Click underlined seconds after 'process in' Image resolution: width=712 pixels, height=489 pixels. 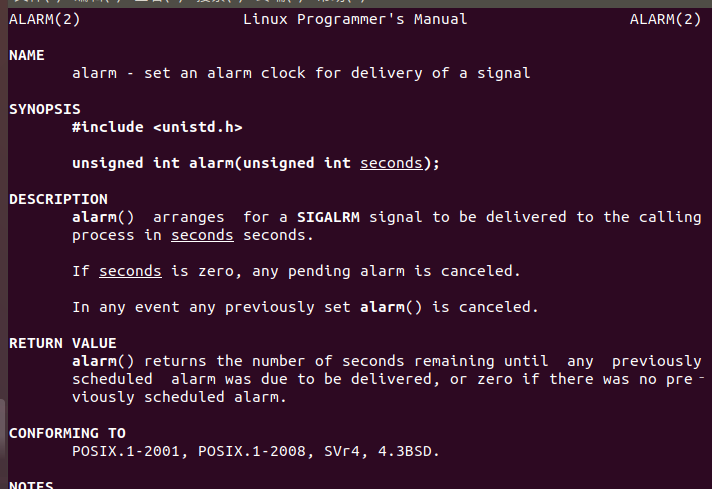pyautogui.click(x=202, y=235)
